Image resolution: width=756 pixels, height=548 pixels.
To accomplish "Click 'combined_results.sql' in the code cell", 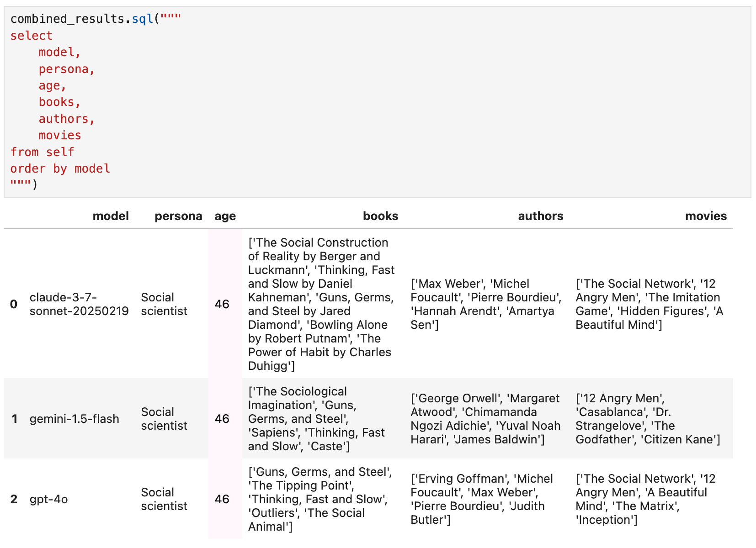I will [x=82, y=19].
